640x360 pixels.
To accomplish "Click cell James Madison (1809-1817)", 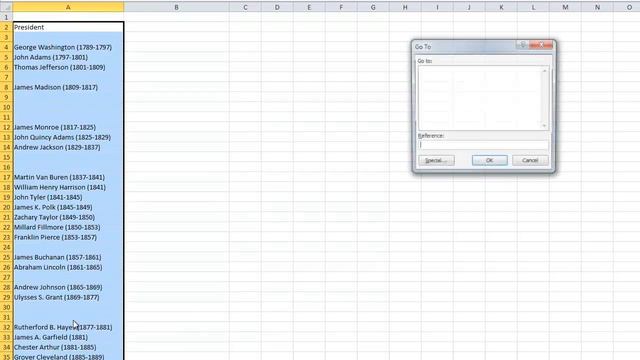I will pyautogui.click(x=68, y=87).
